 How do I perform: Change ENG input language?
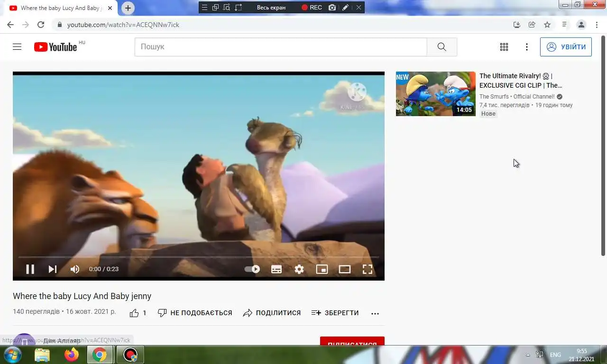pos(555,355)
